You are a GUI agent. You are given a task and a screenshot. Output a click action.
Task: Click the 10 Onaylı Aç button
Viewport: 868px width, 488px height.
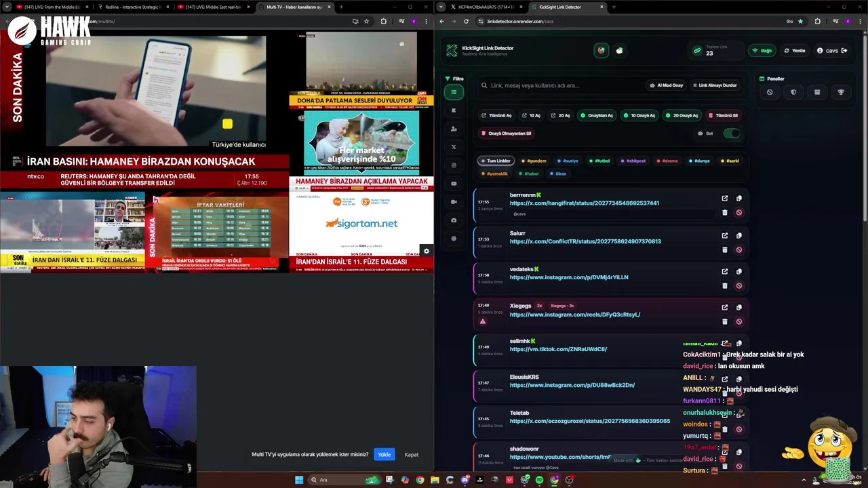[639, 115]
